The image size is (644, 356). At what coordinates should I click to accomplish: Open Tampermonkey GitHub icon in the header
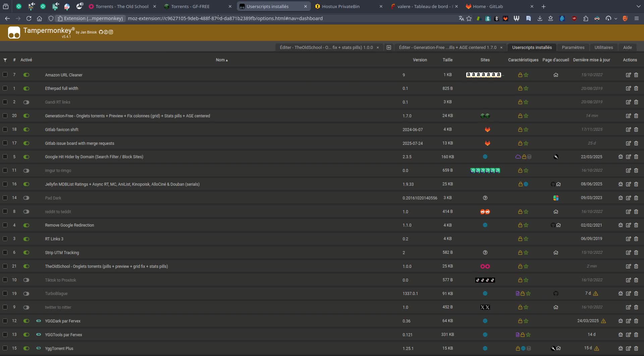click(x=101, y=32)
